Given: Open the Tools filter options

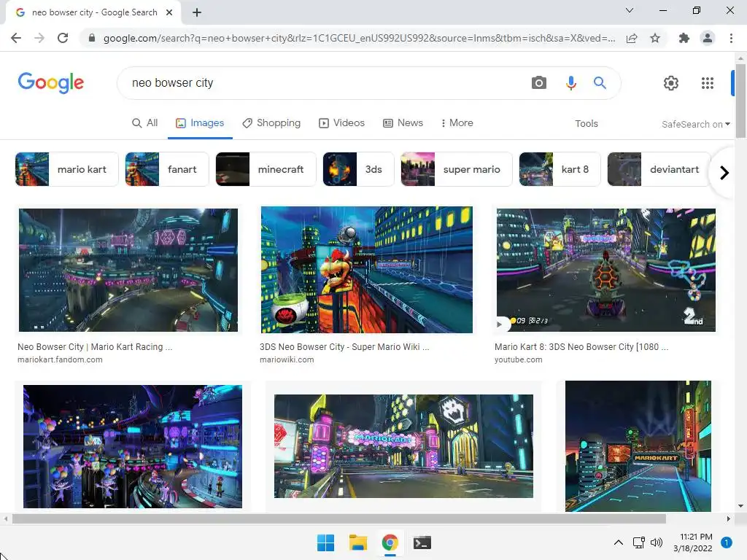Looking at the screenshot, I should (586, 123).
